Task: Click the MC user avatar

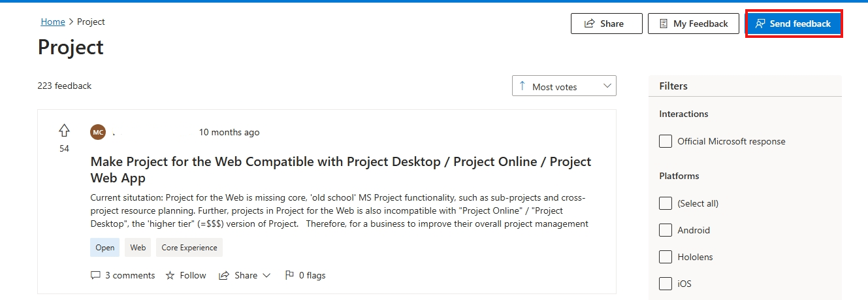Action: pos(98,132)
